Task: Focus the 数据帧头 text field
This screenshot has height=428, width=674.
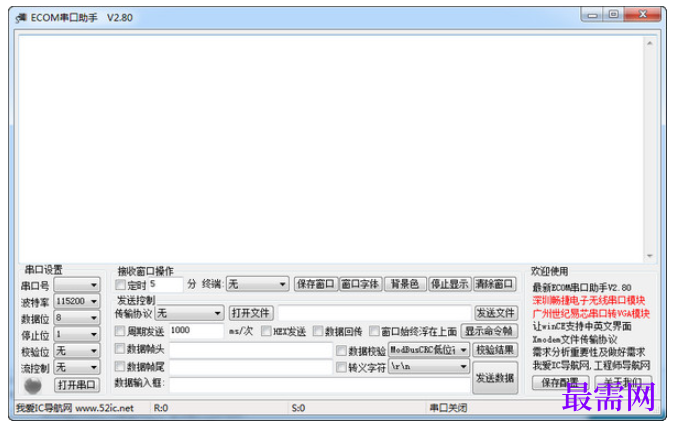Action: pyautogui.click(x=251, y=350)
